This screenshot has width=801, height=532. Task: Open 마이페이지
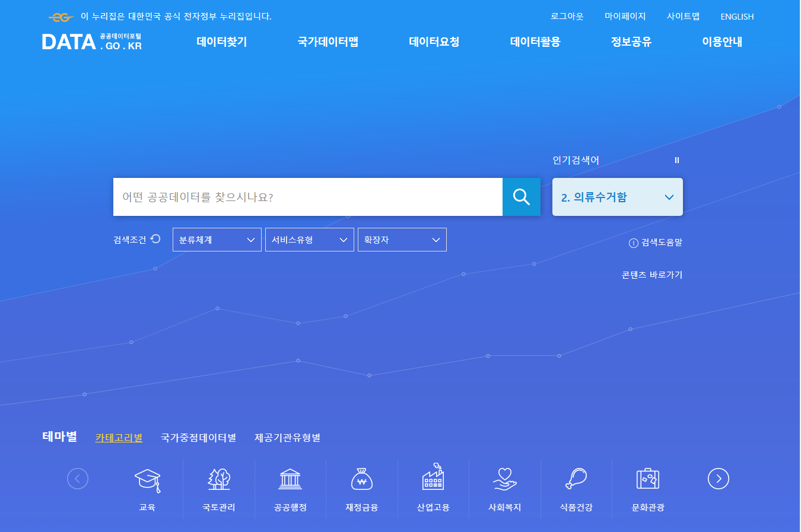[625, 17]
